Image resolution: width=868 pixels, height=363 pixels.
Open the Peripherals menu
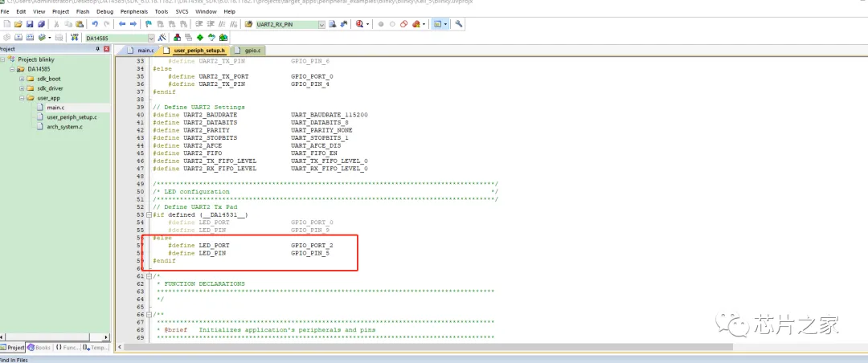click(136, 12)
